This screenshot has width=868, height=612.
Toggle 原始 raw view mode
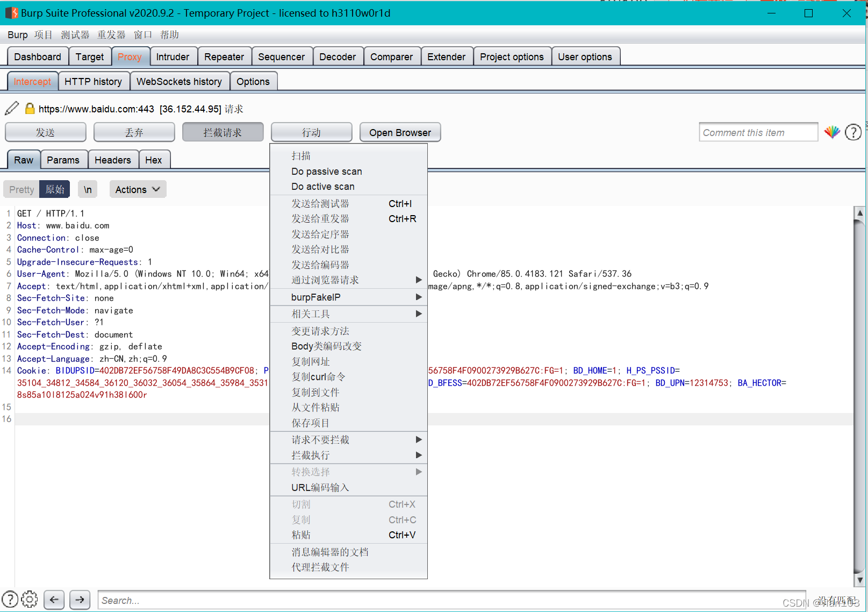[x=55, y=189]
